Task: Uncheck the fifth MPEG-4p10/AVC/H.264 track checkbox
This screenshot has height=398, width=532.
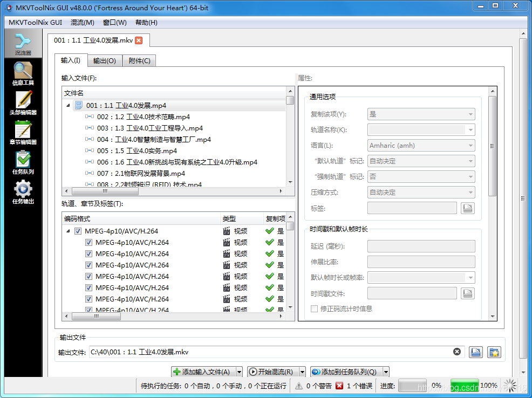Action: point(88,276)
